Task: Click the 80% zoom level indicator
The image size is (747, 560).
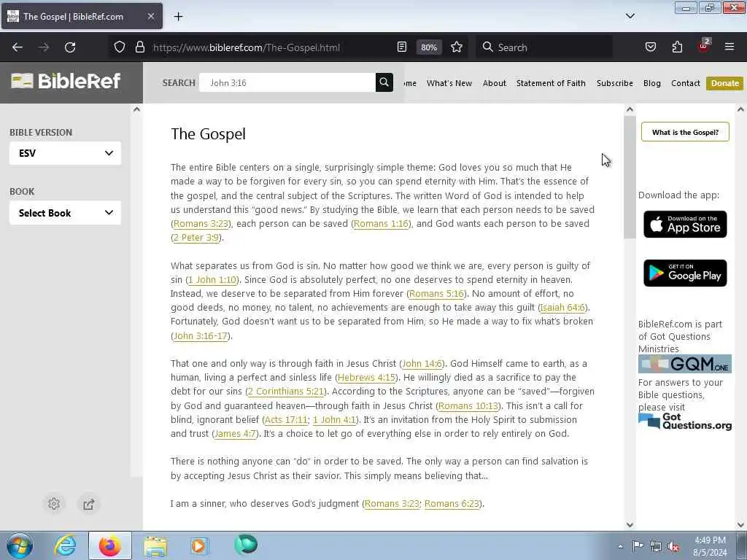Action: (429, 47)
